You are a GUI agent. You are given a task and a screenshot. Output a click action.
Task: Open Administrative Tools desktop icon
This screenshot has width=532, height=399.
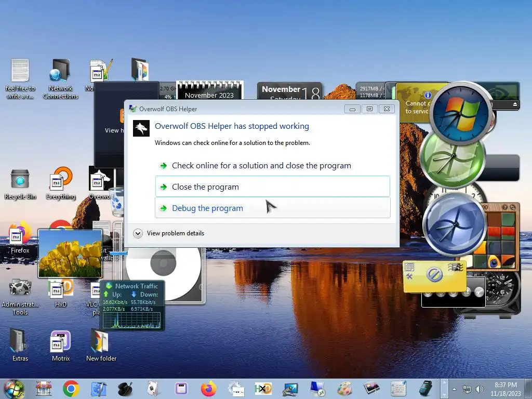pos(20,298)
